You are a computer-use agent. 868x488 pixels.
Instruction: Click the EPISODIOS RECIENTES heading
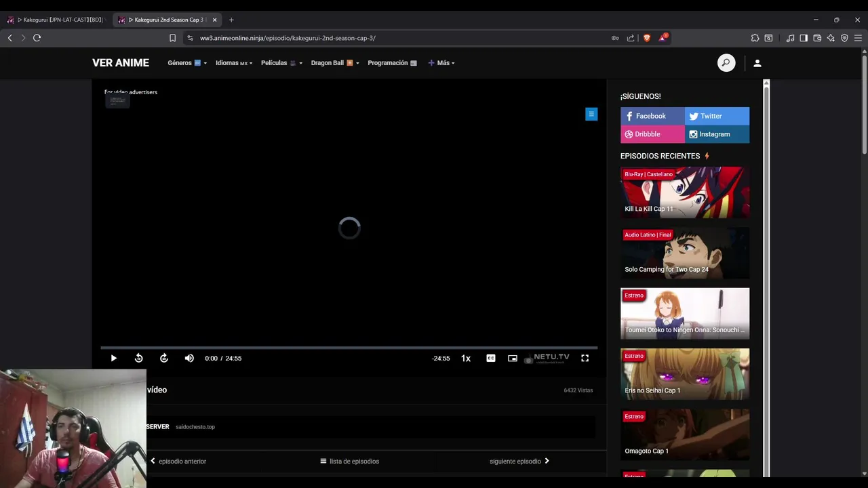point(660,156)
